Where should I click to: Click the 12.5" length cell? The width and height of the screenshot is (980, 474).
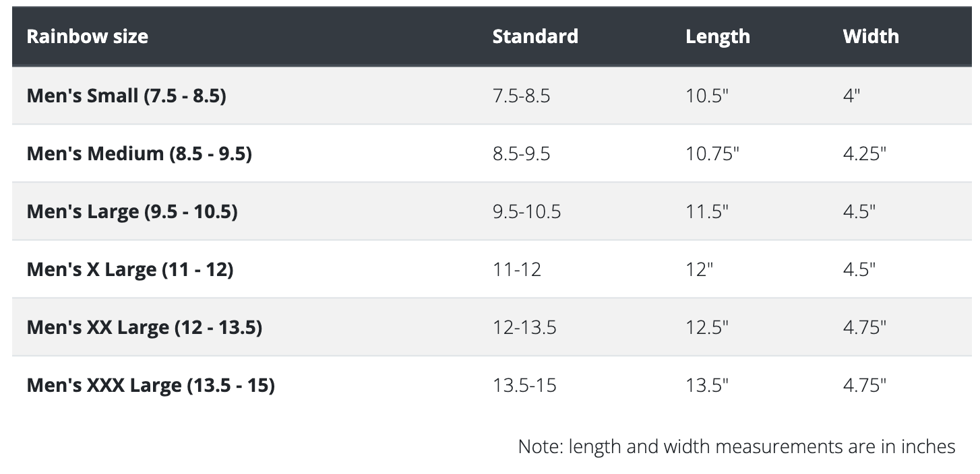[x=707, y=327]
